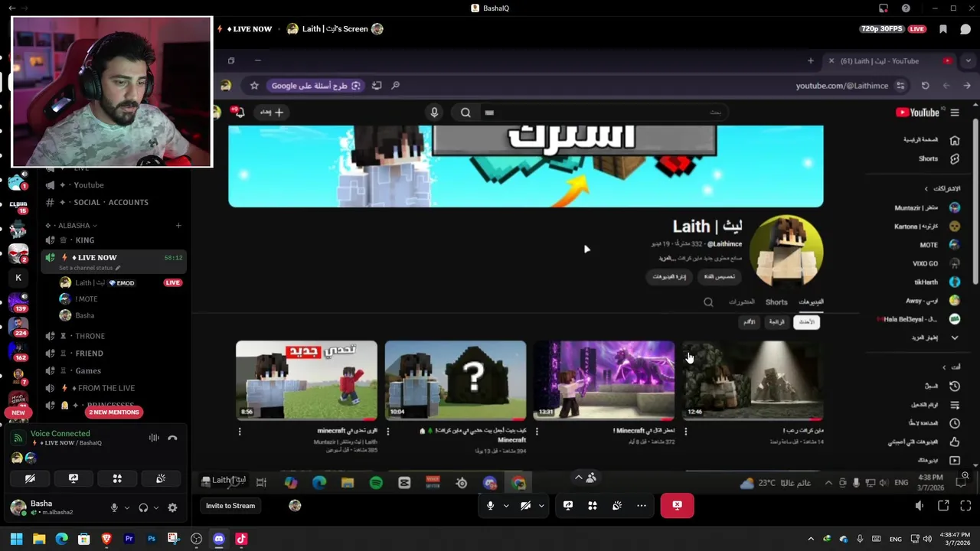This screenshot has width=980, height=551.
Task: Join the FRIEND voice channel
Action: [113, 354]
